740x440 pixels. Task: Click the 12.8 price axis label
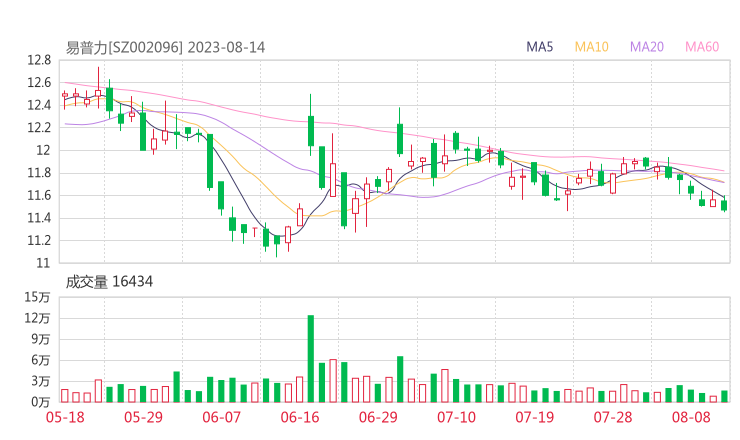[39, 60]
